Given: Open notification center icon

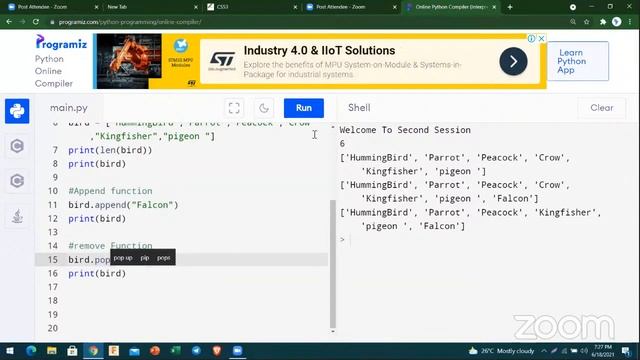Looking at the screenshot, I should point(626,351).
